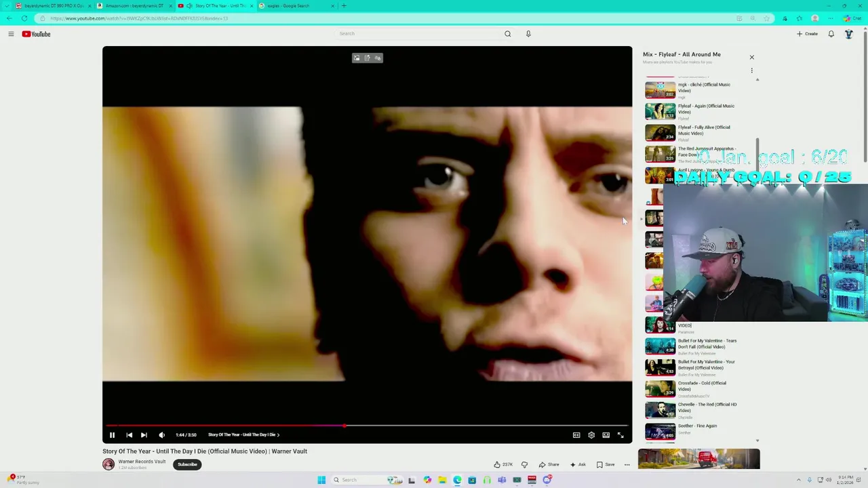
Task: Play Bullet For My Valentine - Tears Don't Fall
Action: [698, 346]
